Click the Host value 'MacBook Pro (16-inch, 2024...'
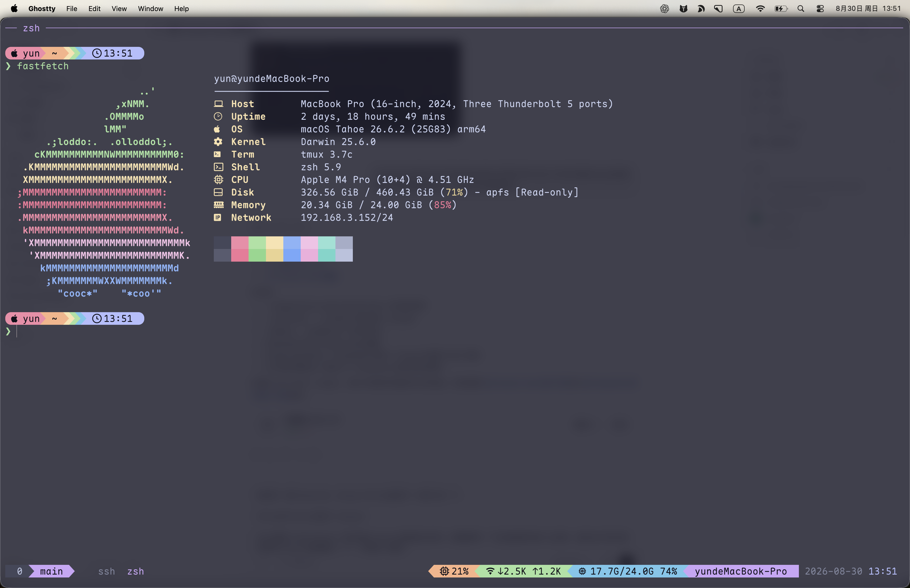 (457, 104)
